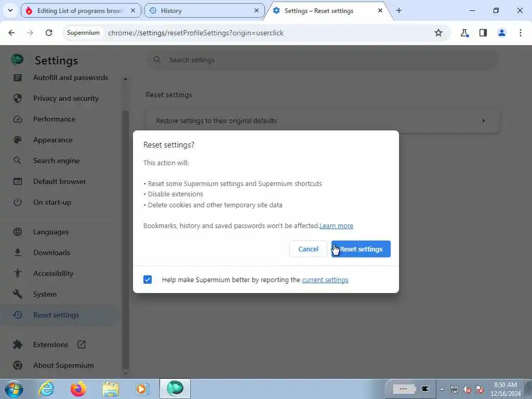
Task: Launch Internet Explorer from taskbar
Action: [x=46, y=389]
